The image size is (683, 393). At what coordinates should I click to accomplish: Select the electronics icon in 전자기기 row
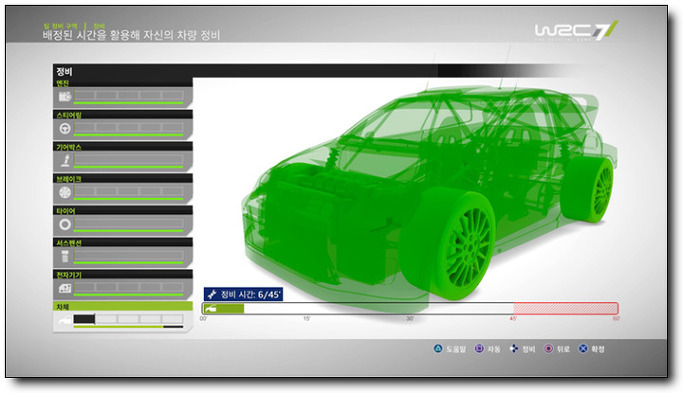pyautogui.click(x=65, y=288)
